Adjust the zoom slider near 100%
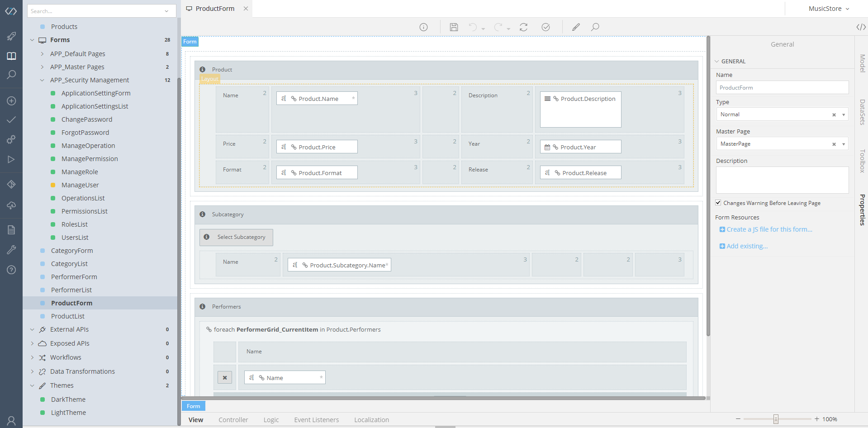Image resolution: width=868 pixels, height=428 pixels. click(777, 418)
